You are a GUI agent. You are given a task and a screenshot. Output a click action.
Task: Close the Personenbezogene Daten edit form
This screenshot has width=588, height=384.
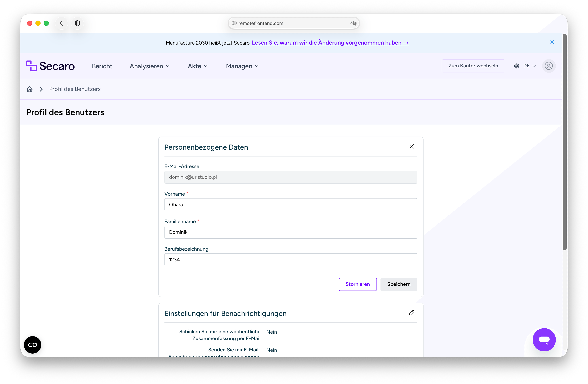tap(412, 147)
